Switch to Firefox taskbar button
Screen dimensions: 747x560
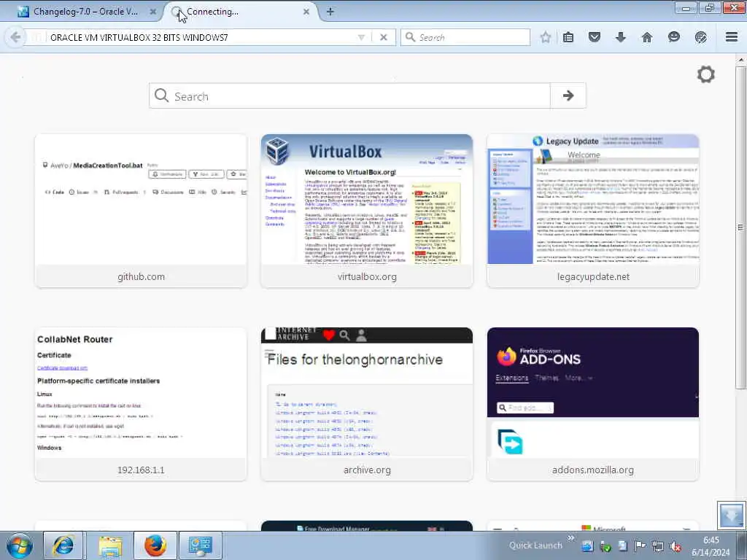coord(155,545)
